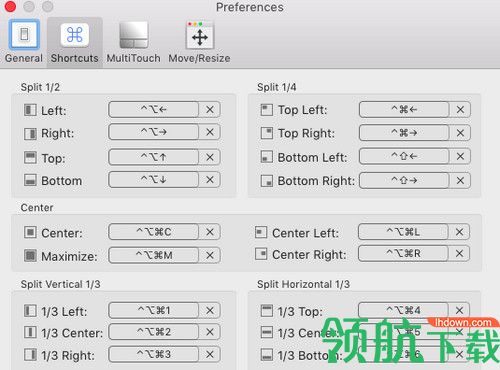Open the General preferences tab
The width and height of the screenshot is (500, 370).
coord(24,42)
